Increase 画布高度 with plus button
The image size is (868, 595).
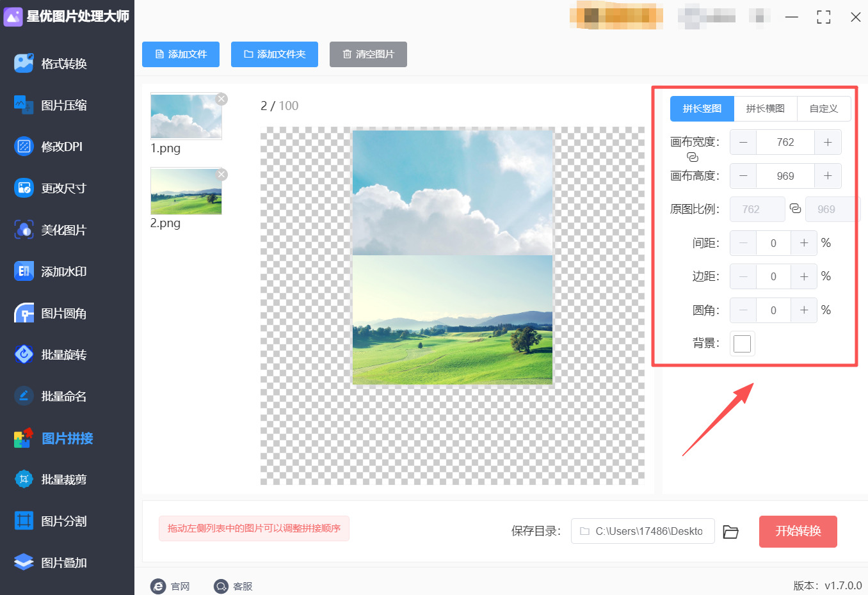[828, 176]
